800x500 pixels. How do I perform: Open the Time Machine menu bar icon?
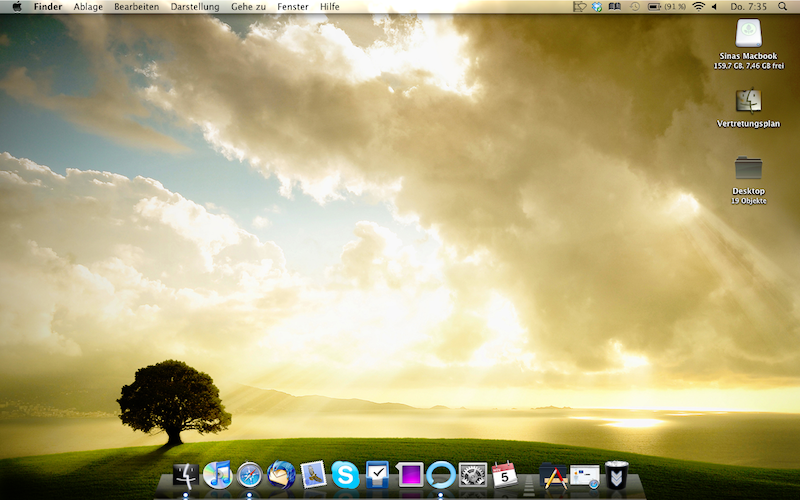point(635,7)
